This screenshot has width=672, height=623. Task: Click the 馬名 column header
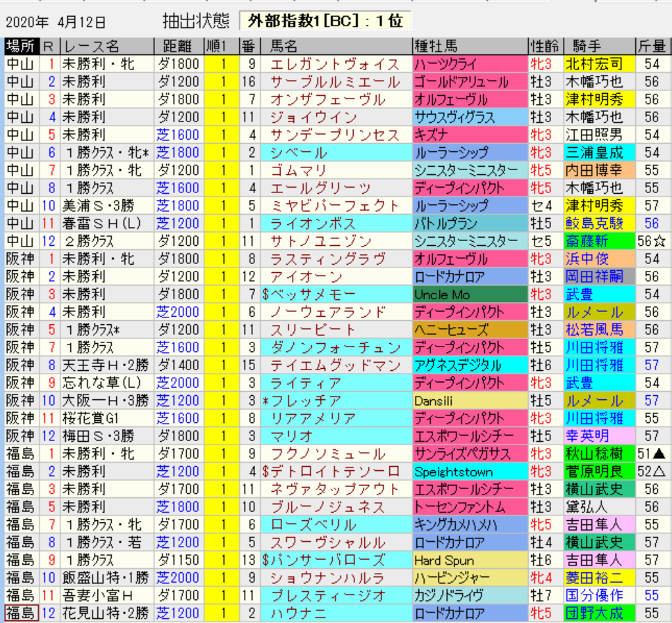(x=284, y=47)
